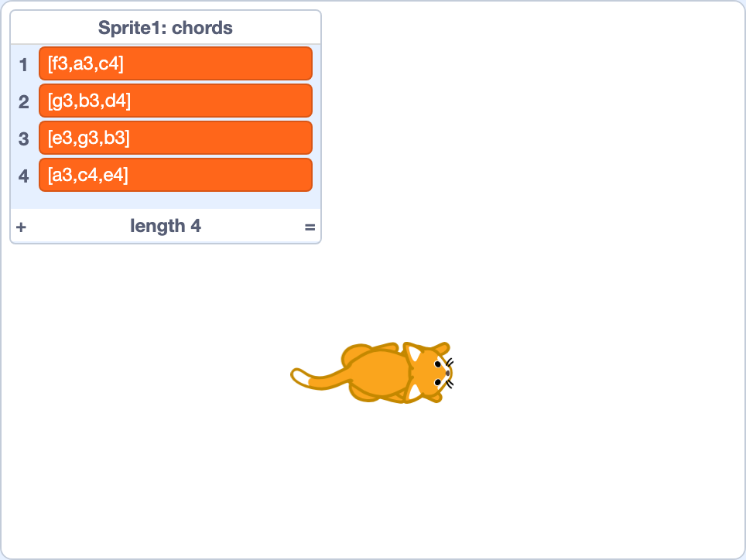Screen dimensions: 746x560
Task: Click the cat sprite's body
Action: (378, 373)
